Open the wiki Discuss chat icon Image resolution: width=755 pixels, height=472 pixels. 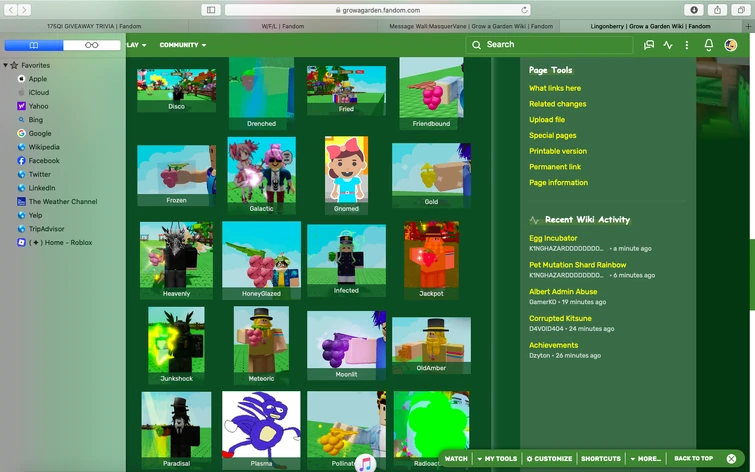649,45
